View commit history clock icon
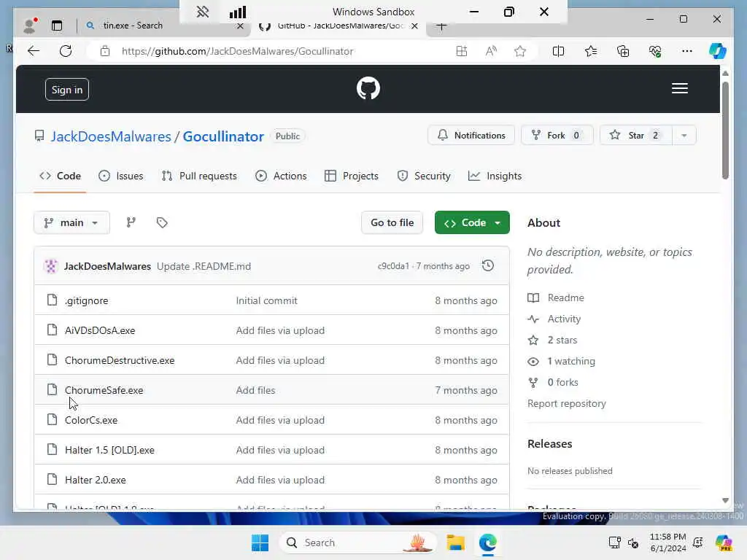Image resolution: width=747 pixels, height=560 pixels. pyautogui.click(x=488, y=265)
